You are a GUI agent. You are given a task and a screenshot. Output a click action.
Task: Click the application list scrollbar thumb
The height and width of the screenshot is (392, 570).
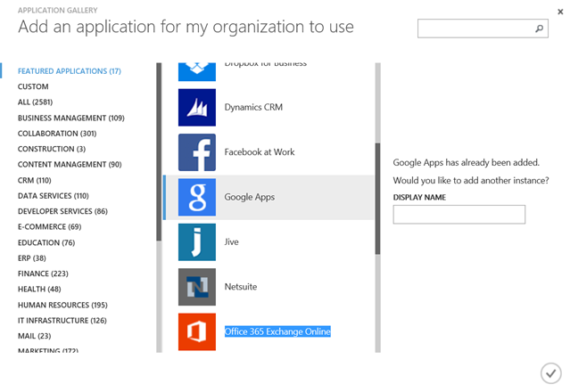377,199
